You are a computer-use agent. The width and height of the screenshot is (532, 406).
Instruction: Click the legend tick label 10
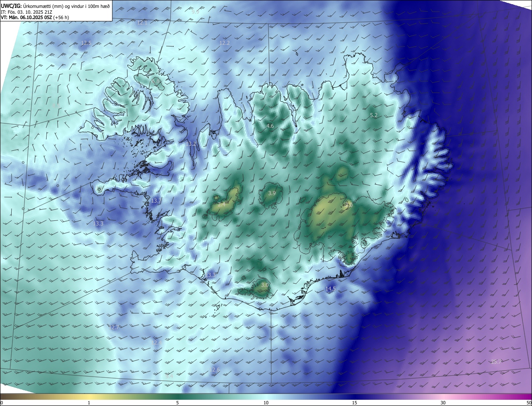(266, 403)
